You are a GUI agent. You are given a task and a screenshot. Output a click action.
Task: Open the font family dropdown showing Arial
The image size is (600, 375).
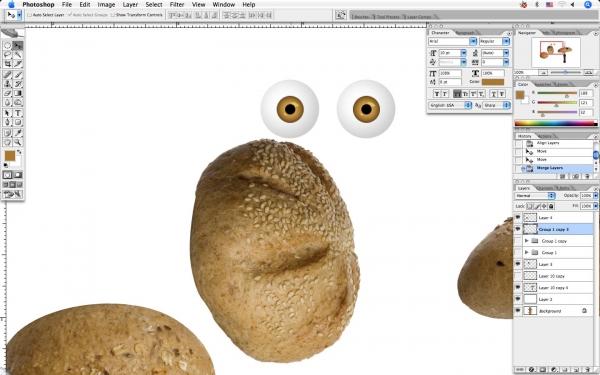point(473,41)
